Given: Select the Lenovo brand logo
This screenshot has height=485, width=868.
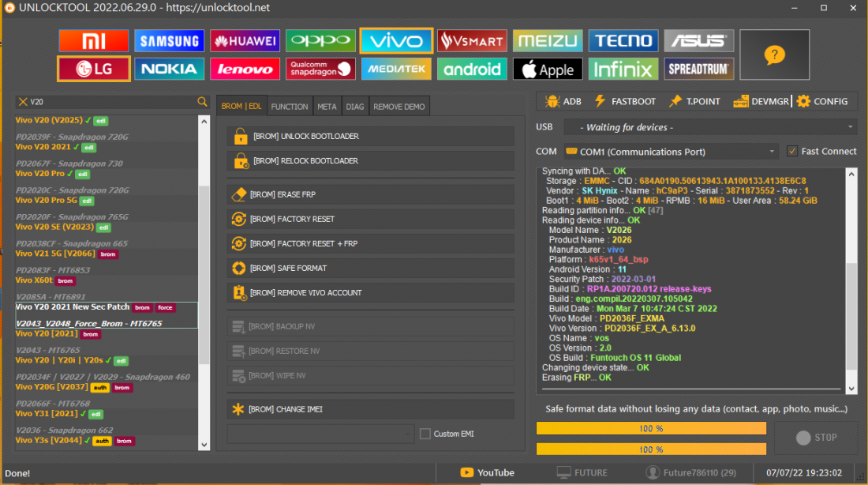Looking at the screenshot, I should click(x=245, y=69).
